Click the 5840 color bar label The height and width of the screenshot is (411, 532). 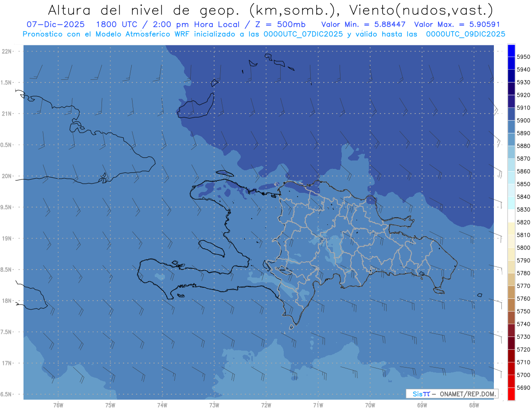523,197
